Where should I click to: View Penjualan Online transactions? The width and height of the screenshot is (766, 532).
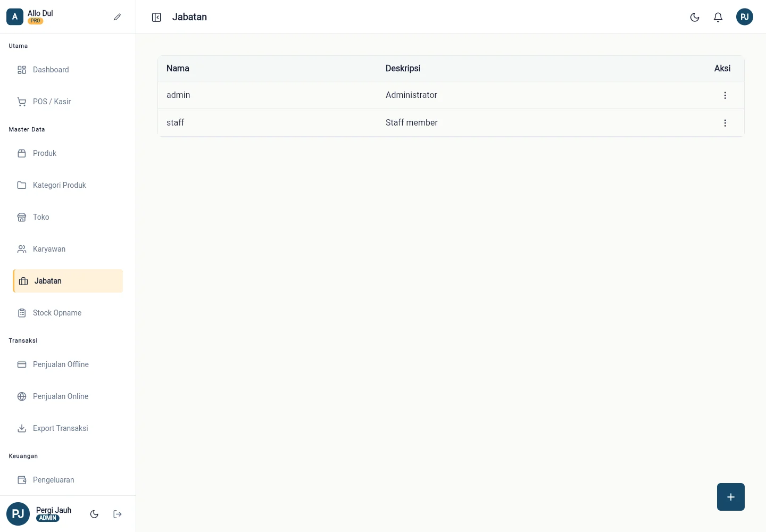click(68, 396)
